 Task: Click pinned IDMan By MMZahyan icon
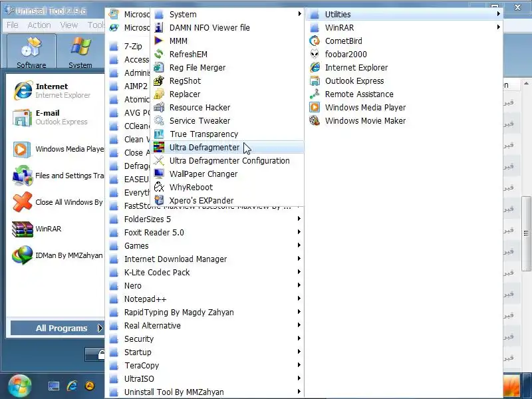23,255
